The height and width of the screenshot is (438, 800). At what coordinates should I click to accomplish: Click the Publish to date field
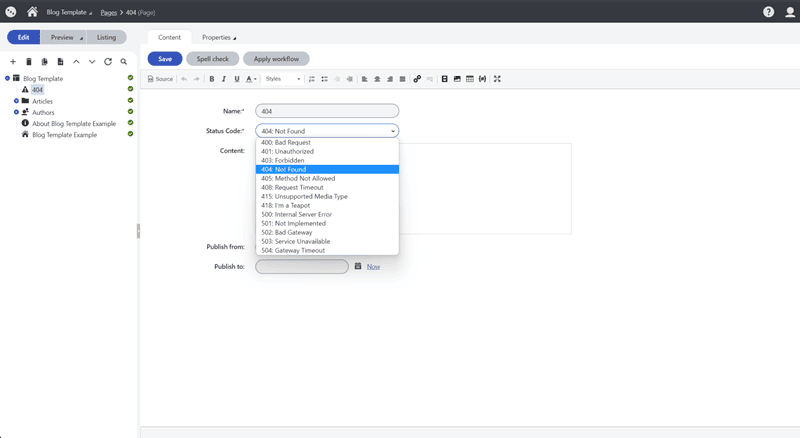pos(302,266)
